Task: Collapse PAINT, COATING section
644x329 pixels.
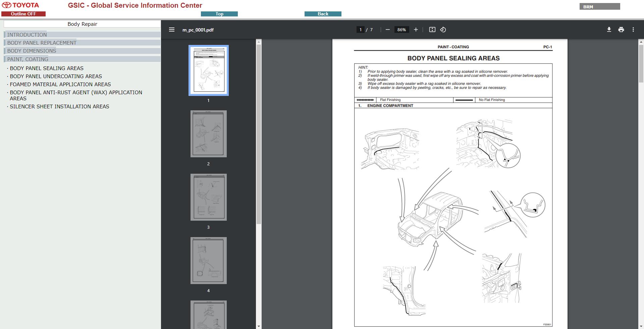Action: pos(82,59)
